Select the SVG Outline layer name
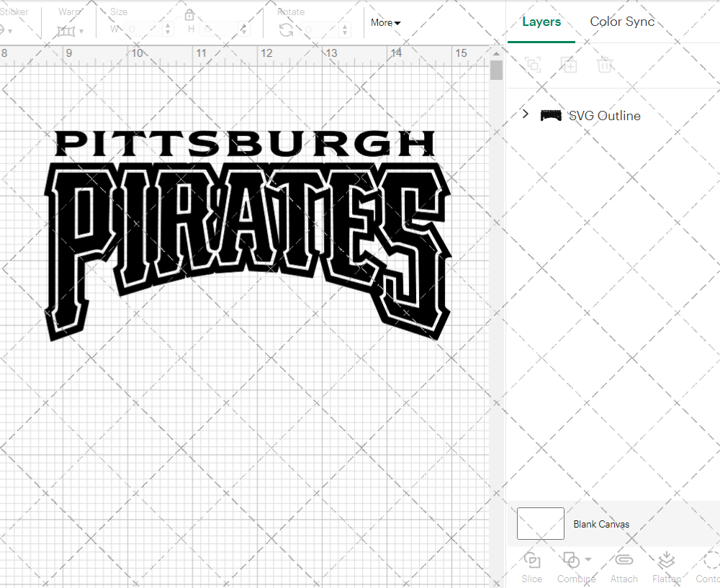720x588 pixels. (x=605, y=116)
